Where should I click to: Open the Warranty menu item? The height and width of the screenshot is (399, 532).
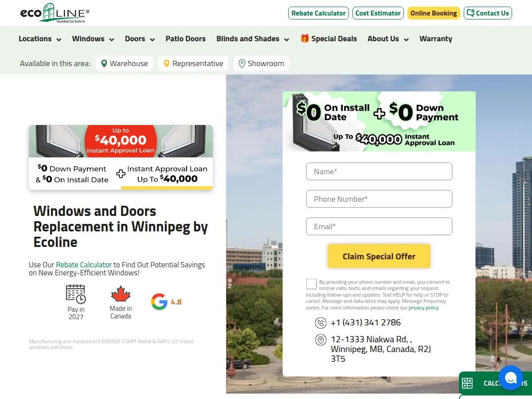coord(436,39)
